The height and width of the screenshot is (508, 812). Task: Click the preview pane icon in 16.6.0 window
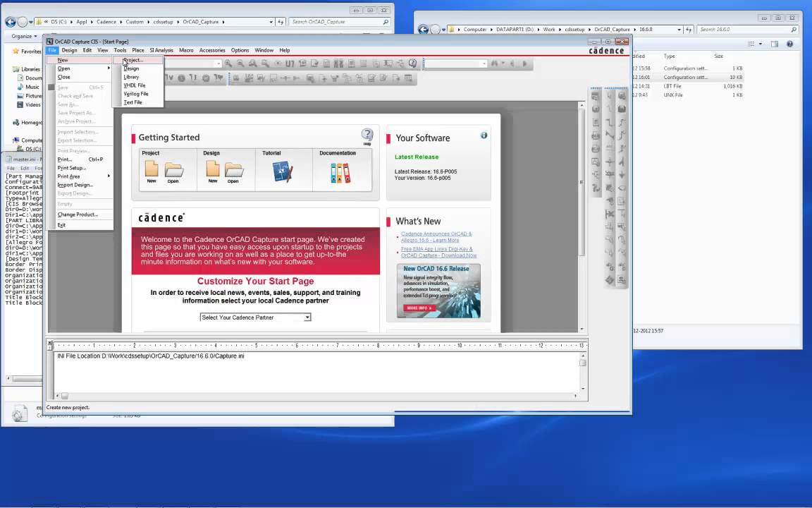[775, 44]
